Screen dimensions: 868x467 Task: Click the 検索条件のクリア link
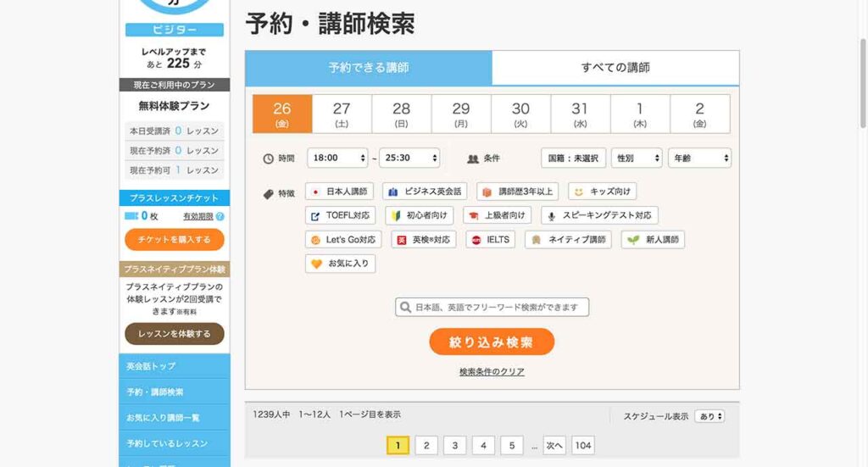[x=492, y=371]
